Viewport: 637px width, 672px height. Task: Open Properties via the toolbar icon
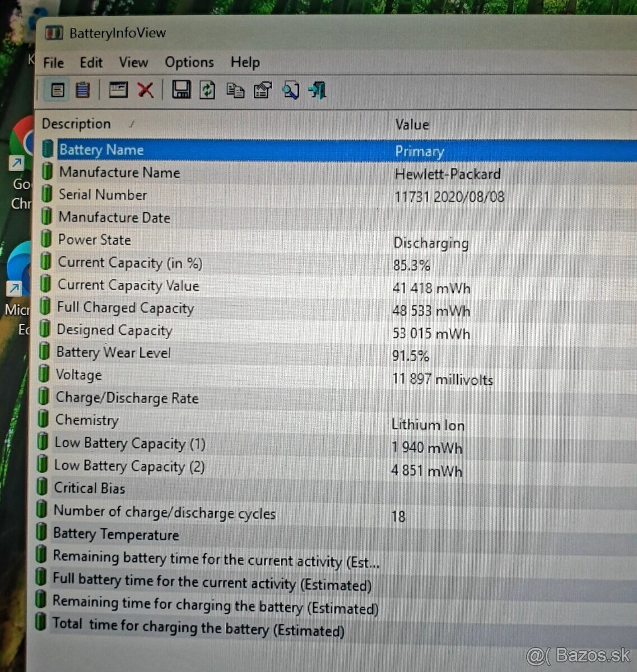(x=262, y=90)
